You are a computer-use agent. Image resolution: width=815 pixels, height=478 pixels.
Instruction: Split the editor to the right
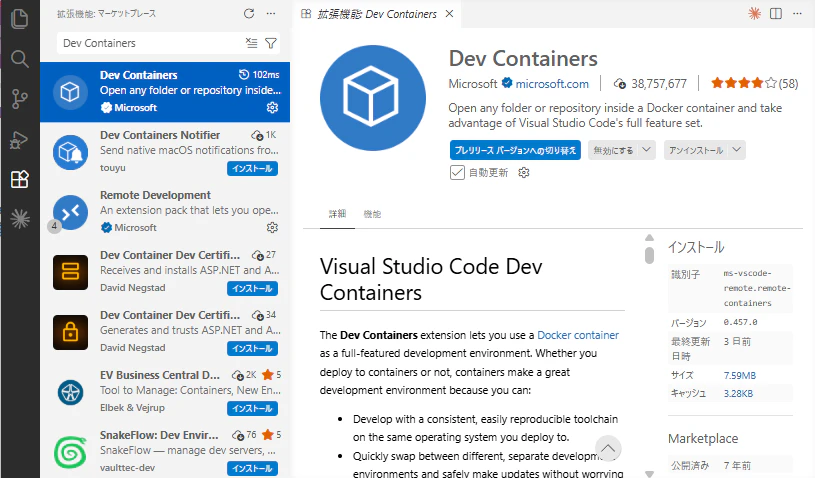pos(776,14)
